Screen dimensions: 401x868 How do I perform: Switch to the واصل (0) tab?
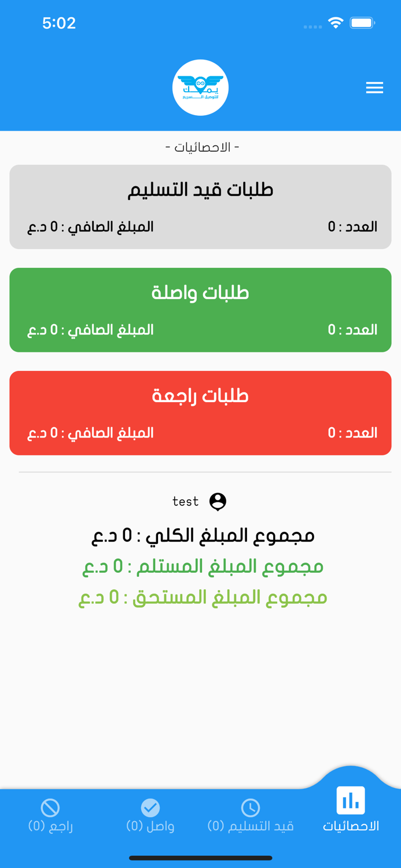point(150,816)
